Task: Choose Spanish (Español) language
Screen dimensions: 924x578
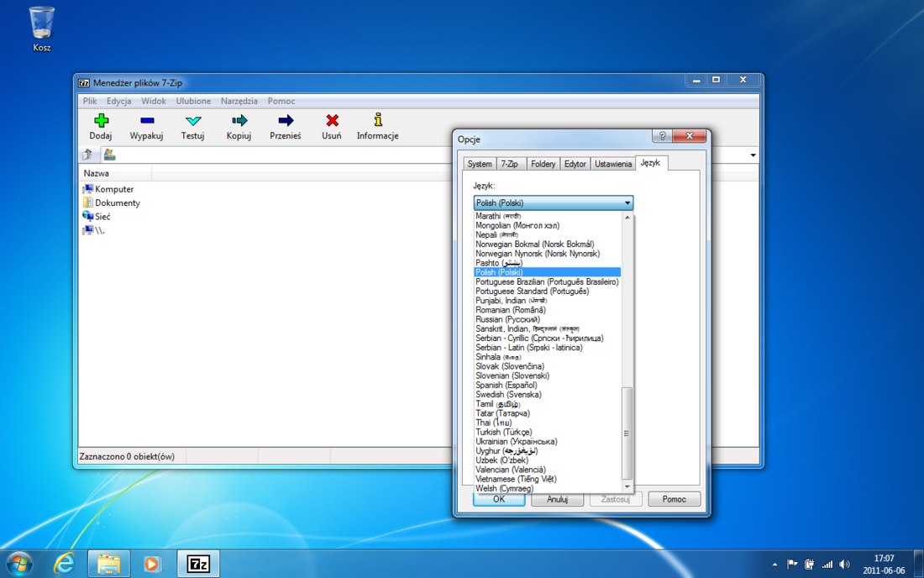Action: (x=548, y=385)
